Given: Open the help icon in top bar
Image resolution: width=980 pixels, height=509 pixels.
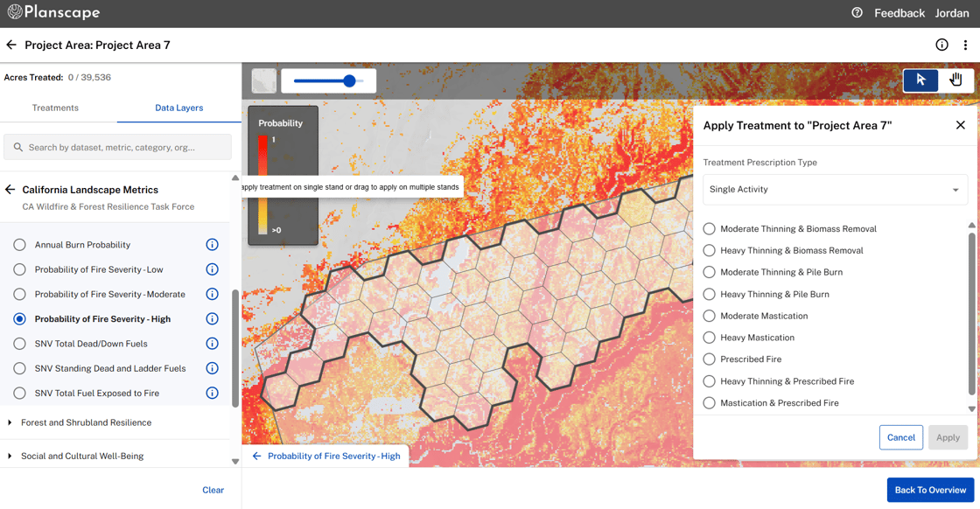Looking at the screenshot, I should (x=857, y=13).
